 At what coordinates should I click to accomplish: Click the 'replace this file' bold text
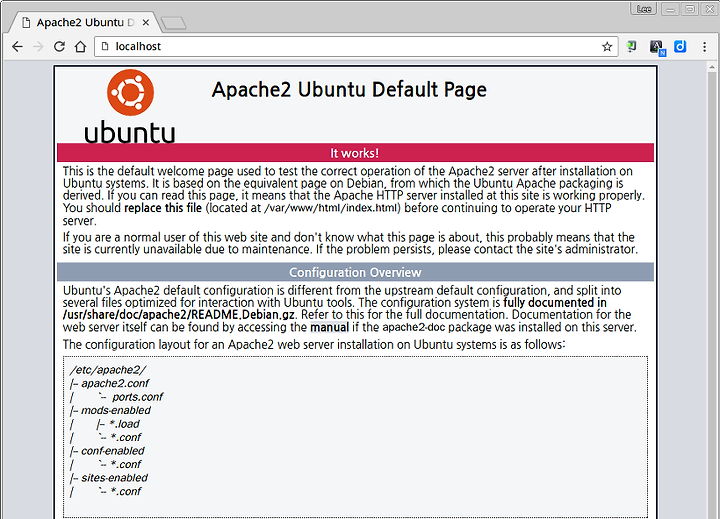(x=163, y=208)
